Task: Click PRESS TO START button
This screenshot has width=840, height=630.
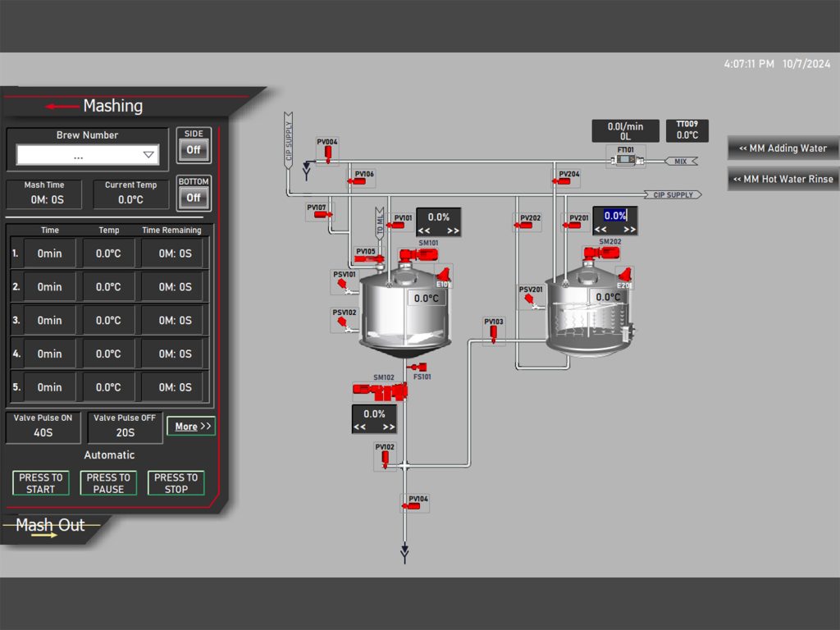Action: coord(41,483)
